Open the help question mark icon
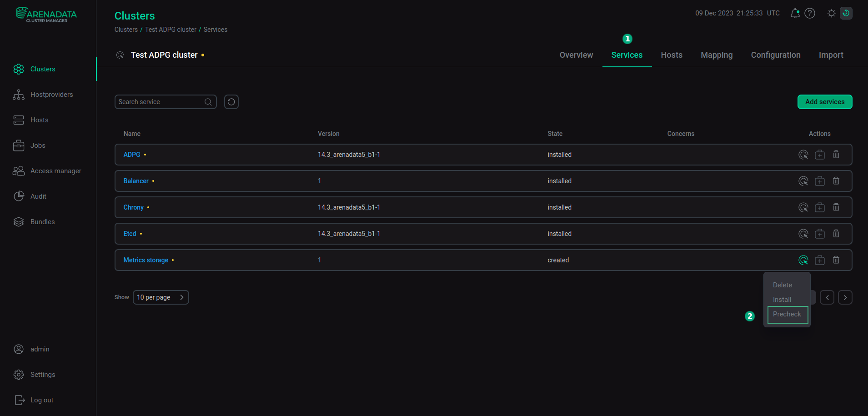This screenshot has width=868, height=416. (x=810, y=13)
